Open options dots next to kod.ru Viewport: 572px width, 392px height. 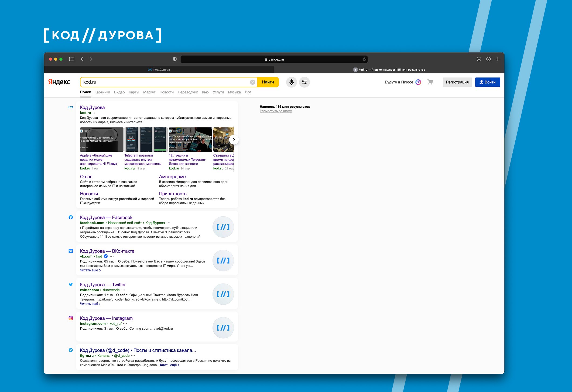click(95, 113)
